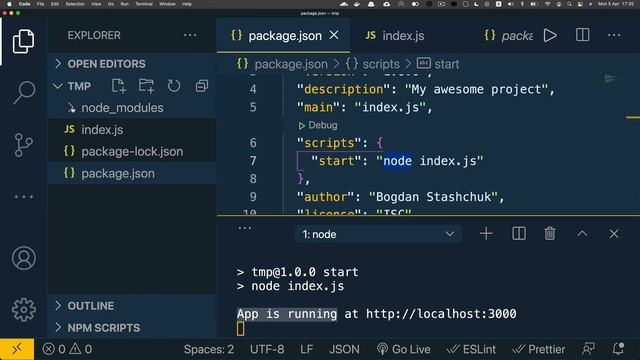Expand the node_modules folder
Viewport: 640px width, 360px height.
pyautogui.click(x=132, y=108)
